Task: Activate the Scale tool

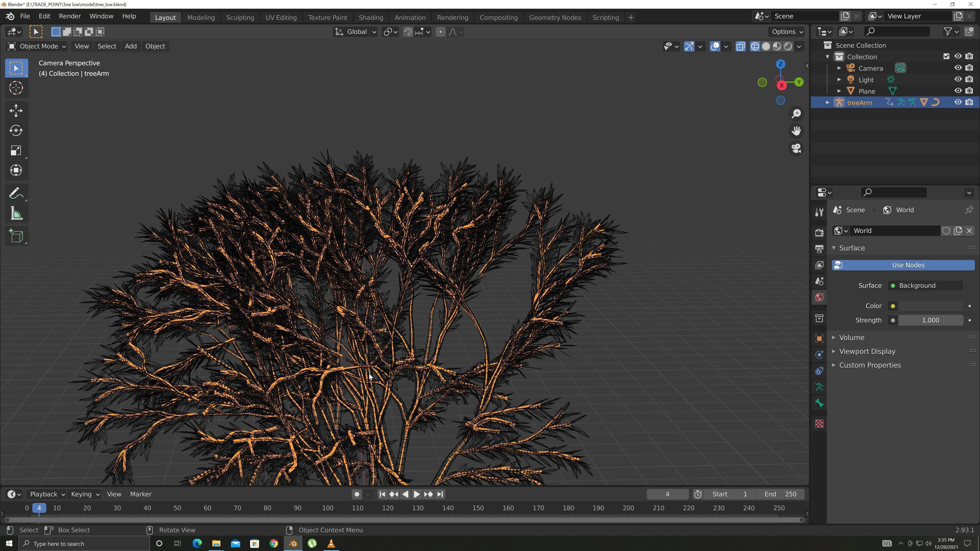Action: (16, 151)
